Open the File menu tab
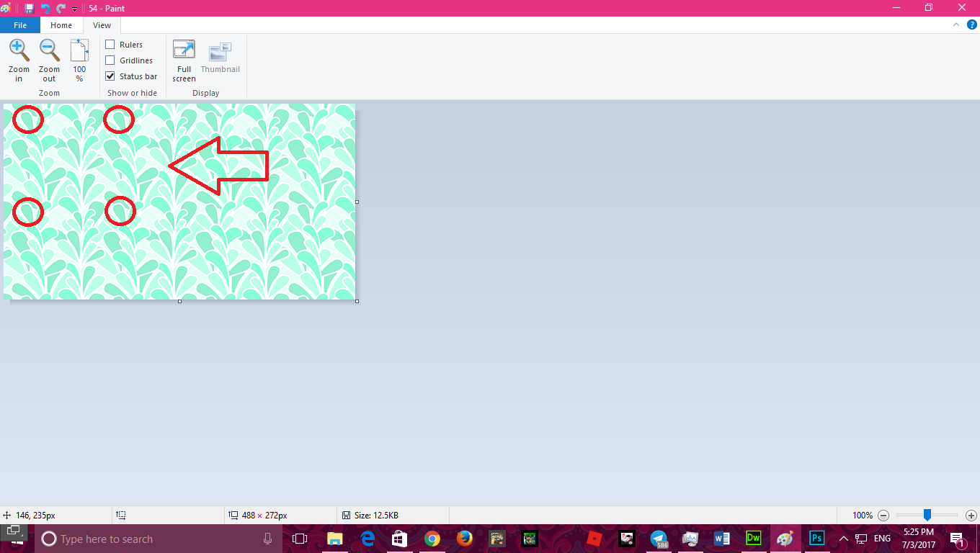980x553 pixels. coord(20,25)
